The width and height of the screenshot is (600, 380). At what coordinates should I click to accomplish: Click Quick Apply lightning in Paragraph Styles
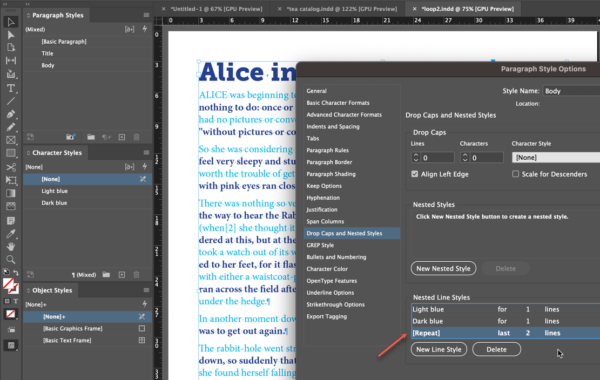pos(145,29)
